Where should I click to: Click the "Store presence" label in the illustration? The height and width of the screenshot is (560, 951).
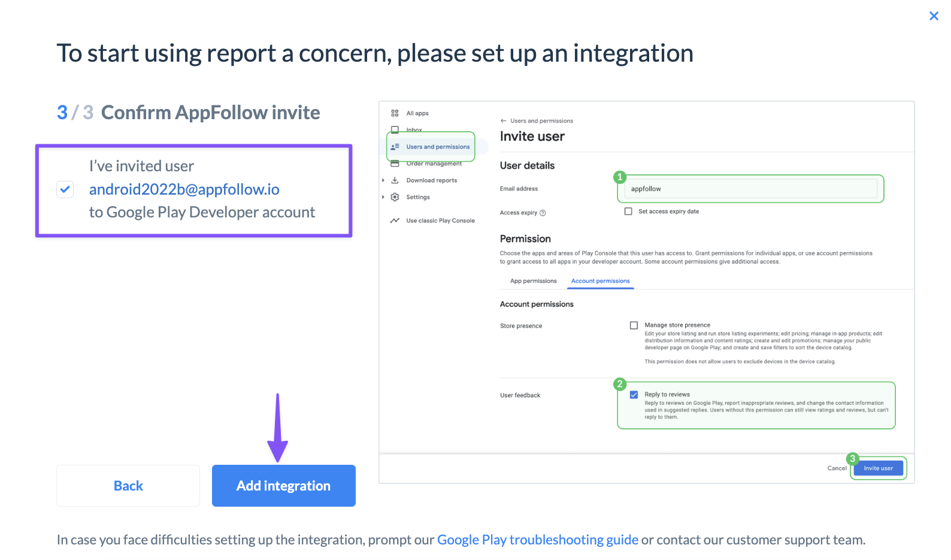[x=521, y=326]
